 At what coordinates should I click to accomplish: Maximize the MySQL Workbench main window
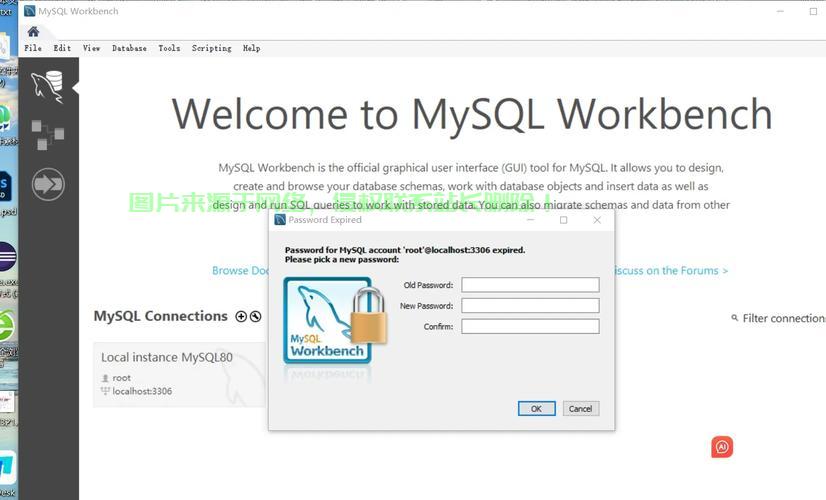click(x=813, y=11)
